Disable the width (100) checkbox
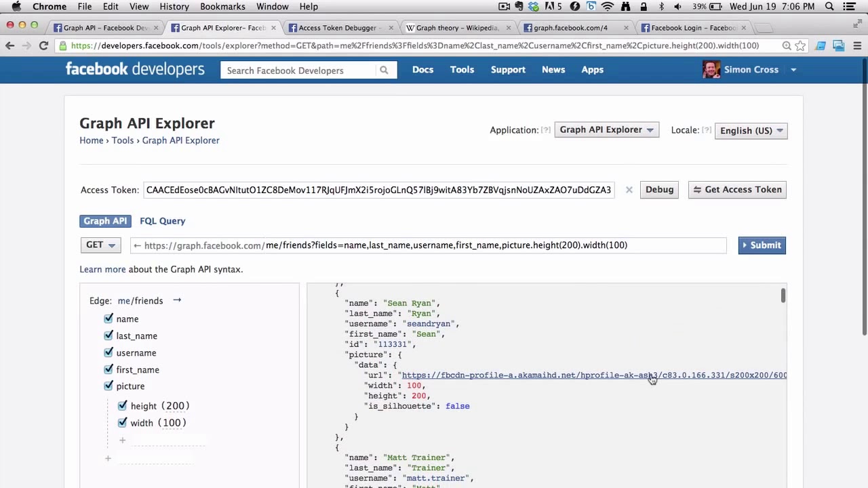The width and height of the screenshot is (868, 488). point(123,422)
